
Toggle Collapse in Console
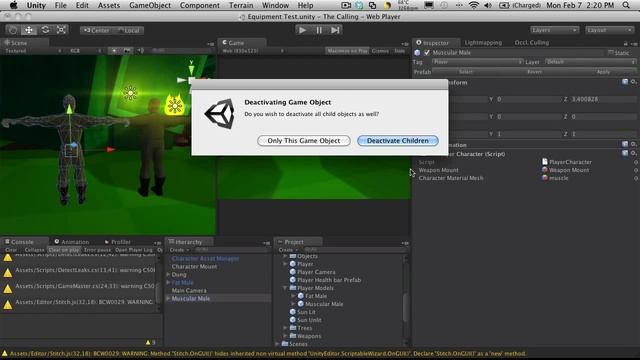[x=34, y=250]
